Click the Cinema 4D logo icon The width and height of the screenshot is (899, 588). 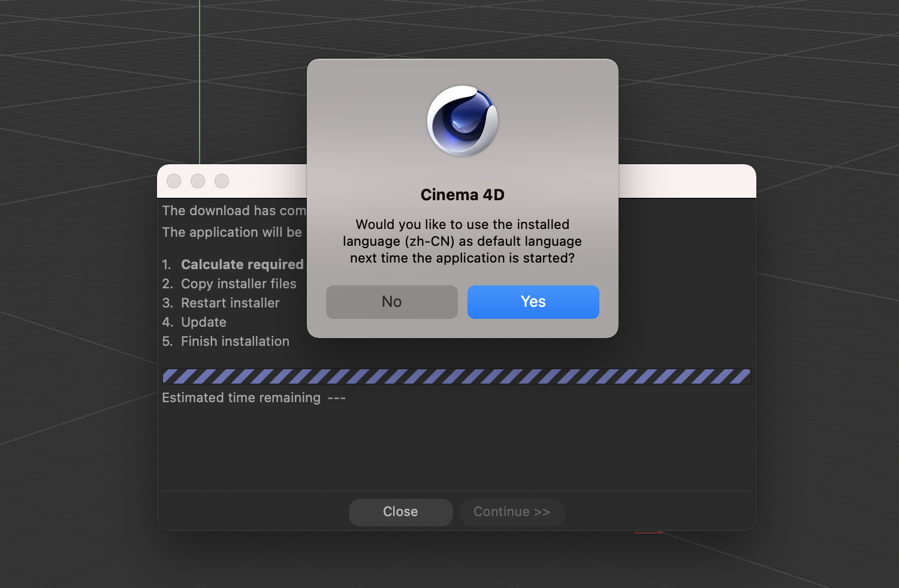(x=462, y=120)
